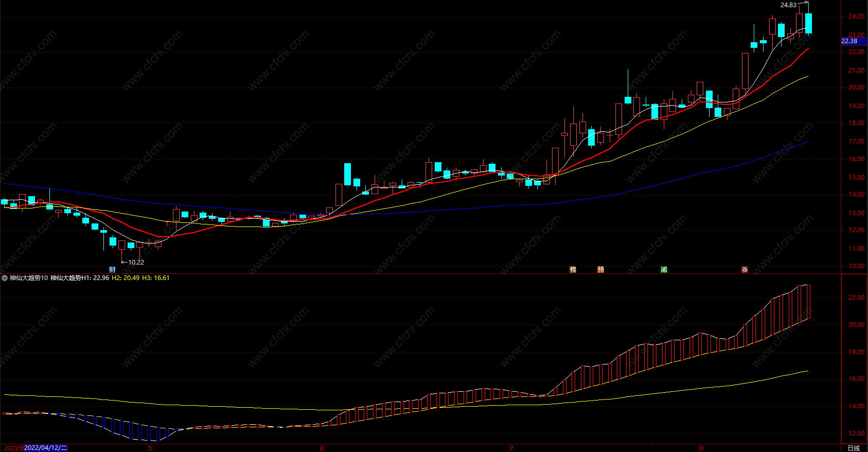Click the 10.22 low price label
This screenshot has width=868, height=452.
coord(136,262)
